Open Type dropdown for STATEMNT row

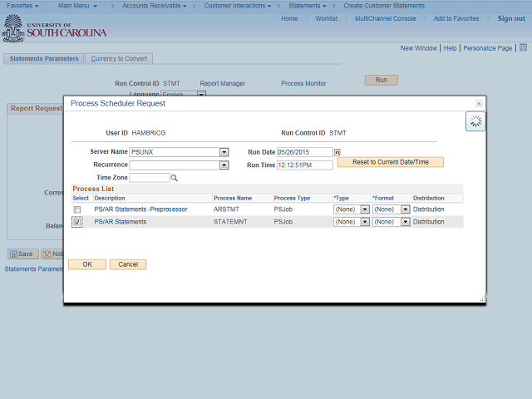click(x=365, y=222)
